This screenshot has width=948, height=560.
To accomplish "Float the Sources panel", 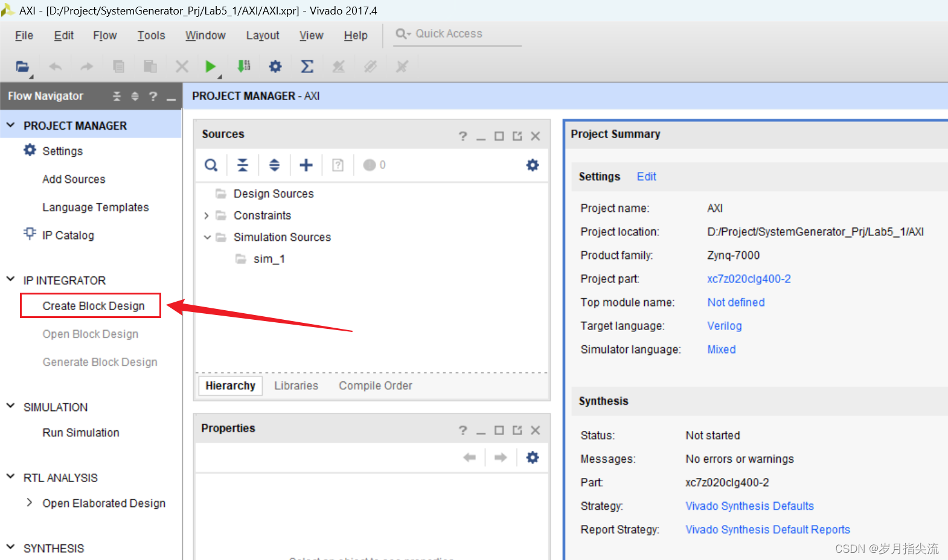I will pyautogui.click(x=517, y=136).
